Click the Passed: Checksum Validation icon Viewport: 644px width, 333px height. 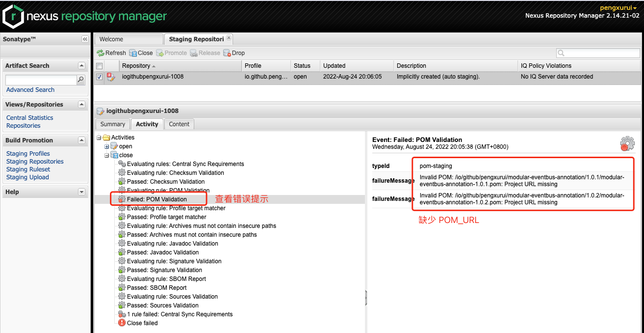[x=122, y=182]
